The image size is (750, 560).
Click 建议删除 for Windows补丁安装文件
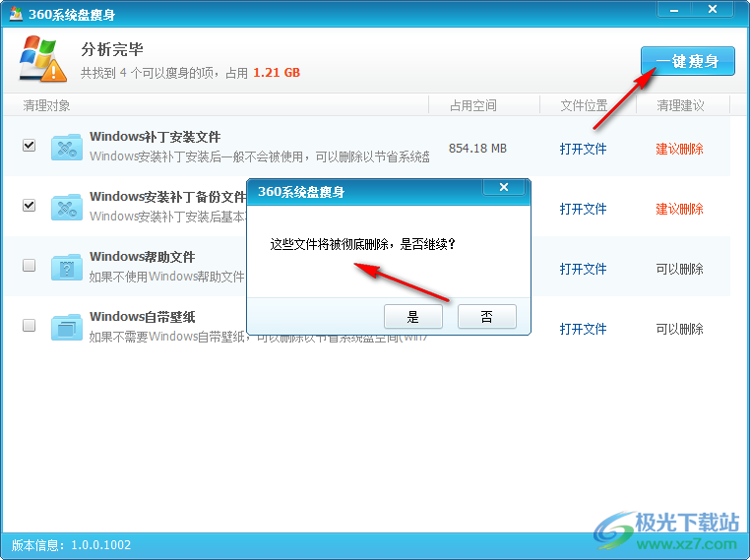click(679, 149)
